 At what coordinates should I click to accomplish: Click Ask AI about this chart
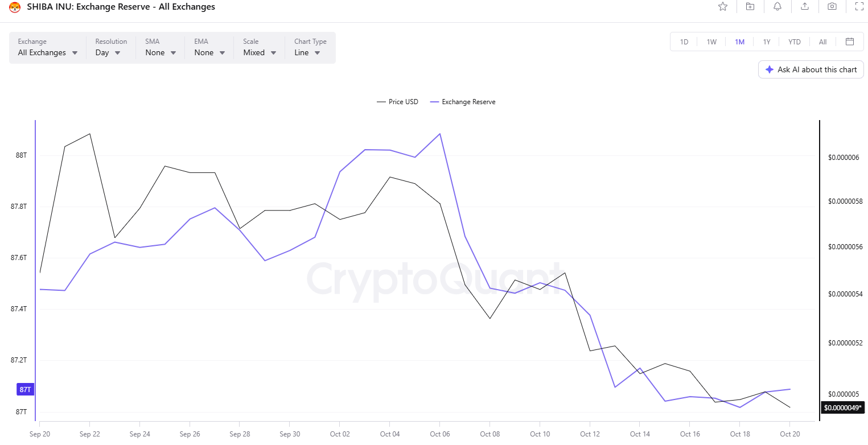click(x=811, y=69)
